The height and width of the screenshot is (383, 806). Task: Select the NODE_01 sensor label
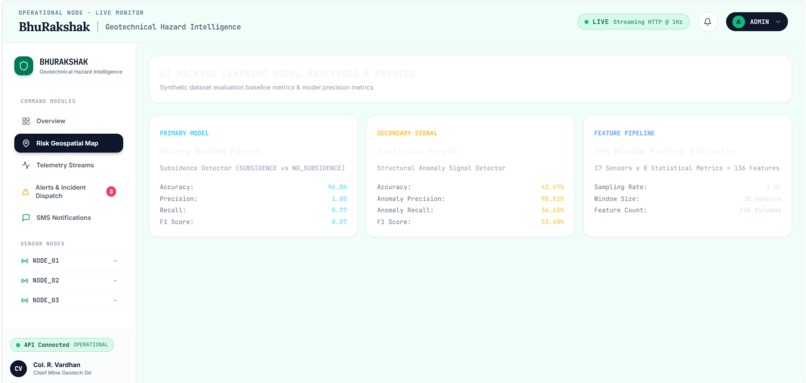coord(46,261)
